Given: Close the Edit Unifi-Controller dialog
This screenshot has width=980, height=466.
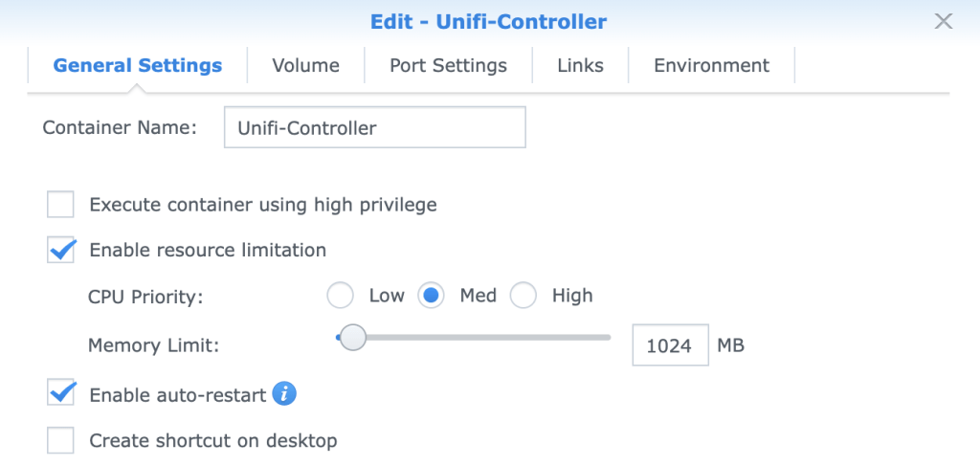Looking at the screenshot, I should pos(943,21).
